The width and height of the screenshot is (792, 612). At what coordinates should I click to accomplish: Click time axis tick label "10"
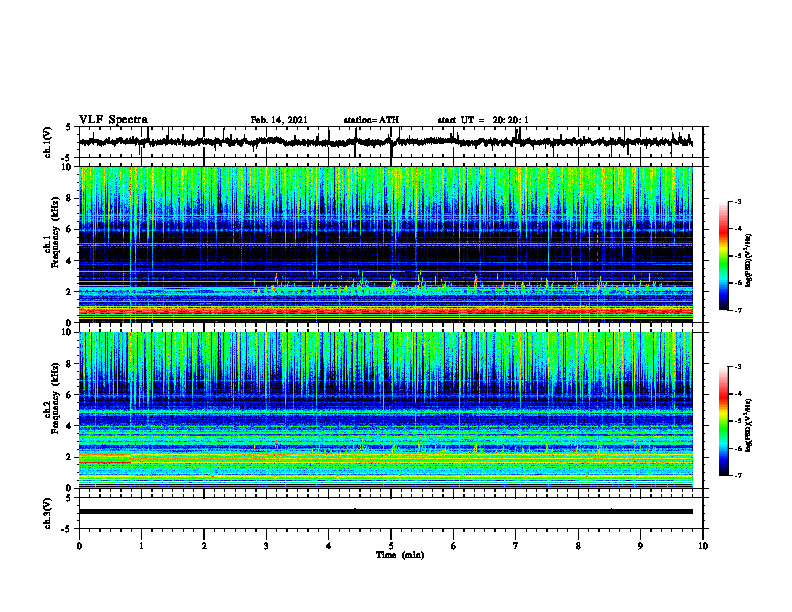click(703, 546)
